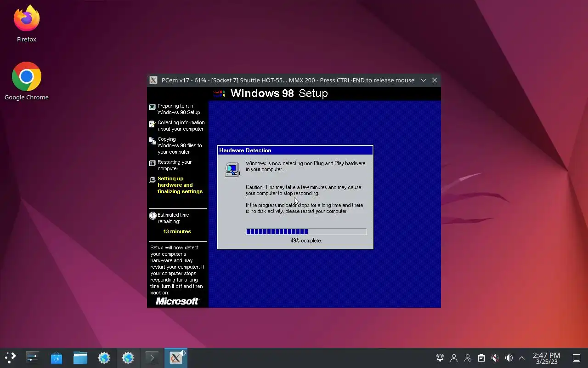The width and height of the screenshot is (588, 368).
Task: Click the 'Caution: This may take a few minutes' text
Action: (x=303, y=190)
